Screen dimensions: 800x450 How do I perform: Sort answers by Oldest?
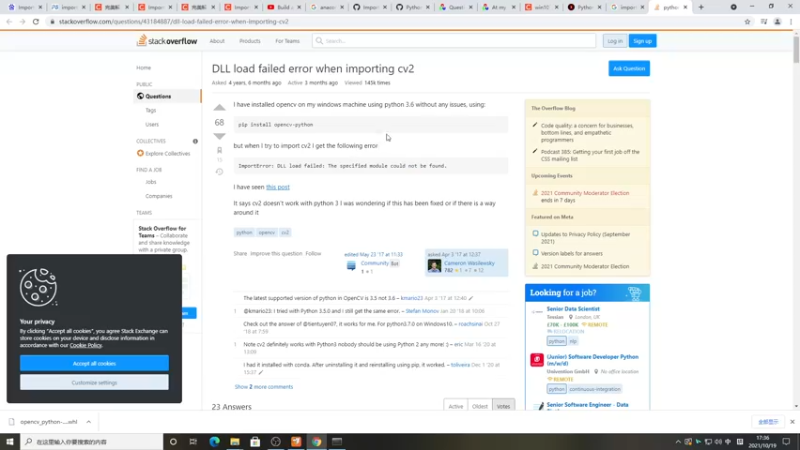point(480,406)
